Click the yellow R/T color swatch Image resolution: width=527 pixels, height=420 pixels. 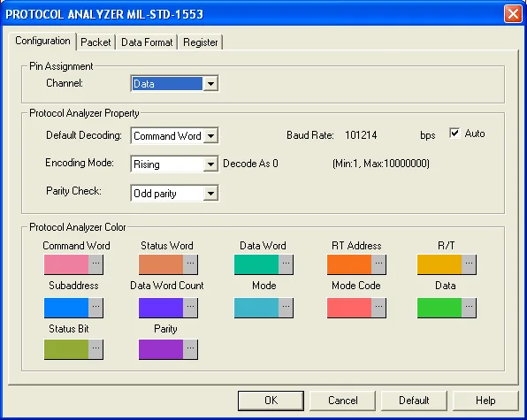click(x=439, y=264)
